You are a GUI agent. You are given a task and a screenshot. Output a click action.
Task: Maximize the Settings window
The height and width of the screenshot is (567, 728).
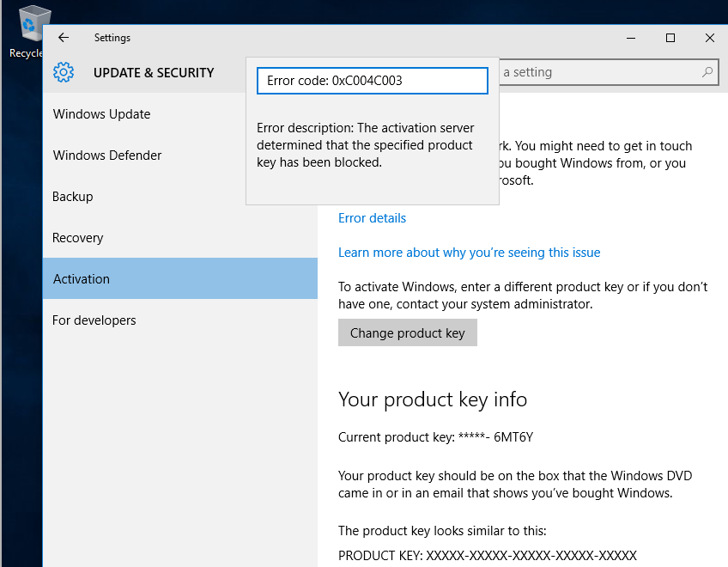[x=670, y=38]
